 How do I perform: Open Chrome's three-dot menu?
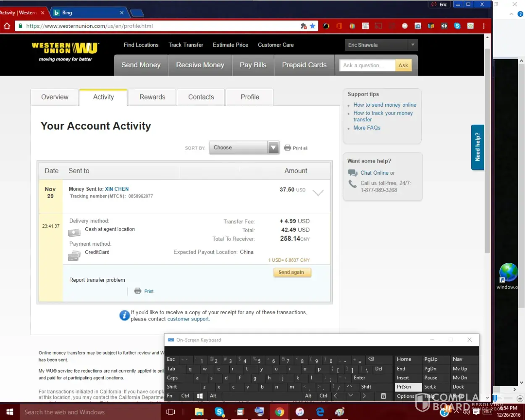coord(484,26)
